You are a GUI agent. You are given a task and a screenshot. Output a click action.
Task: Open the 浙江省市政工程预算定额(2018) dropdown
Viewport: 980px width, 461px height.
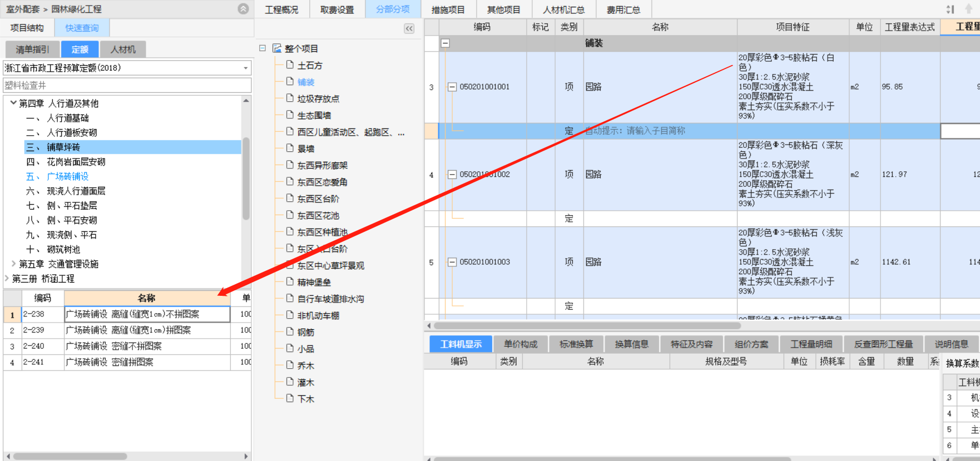(245, 68)
